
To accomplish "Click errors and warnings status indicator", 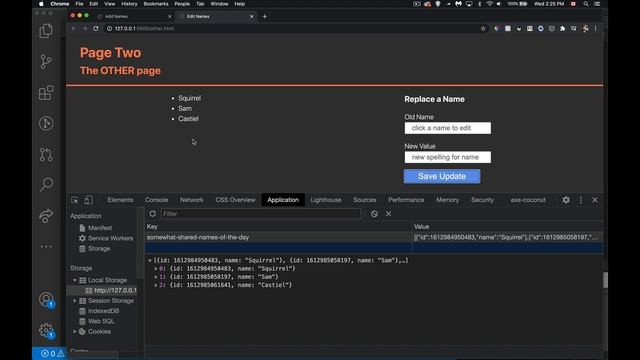I will (52, 353).
